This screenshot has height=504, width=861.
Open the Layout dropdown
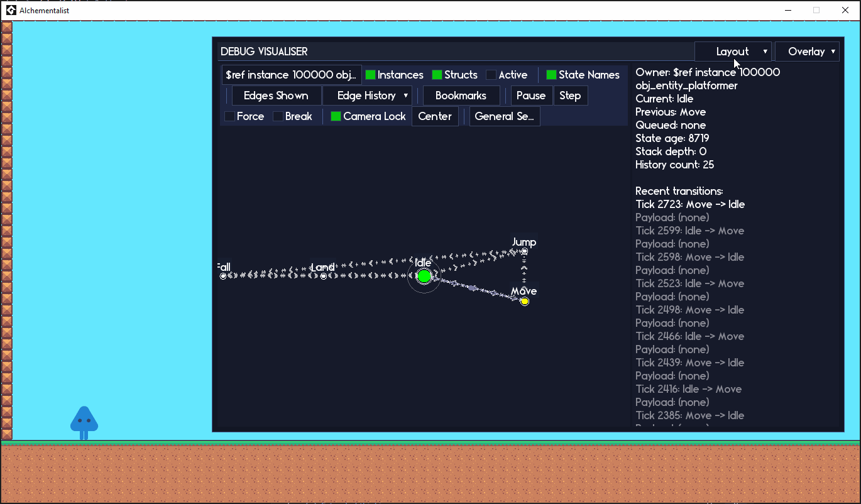pos(733,52)
